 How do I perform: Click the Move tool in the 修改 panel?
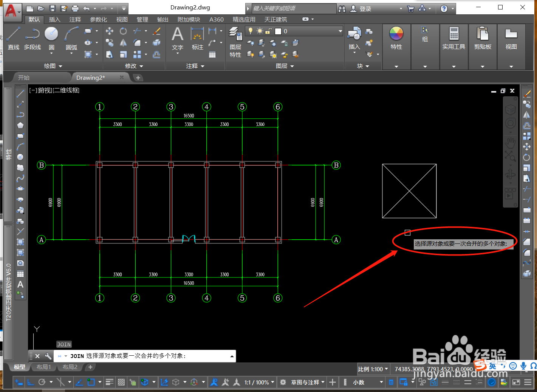click(110, 31)
